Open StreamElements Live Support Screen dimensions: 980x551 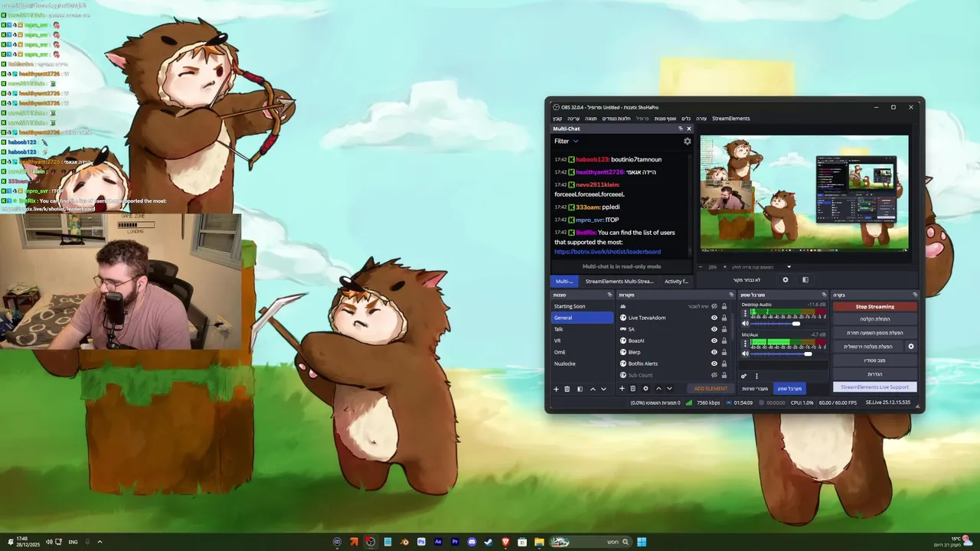tap(874, 387)
